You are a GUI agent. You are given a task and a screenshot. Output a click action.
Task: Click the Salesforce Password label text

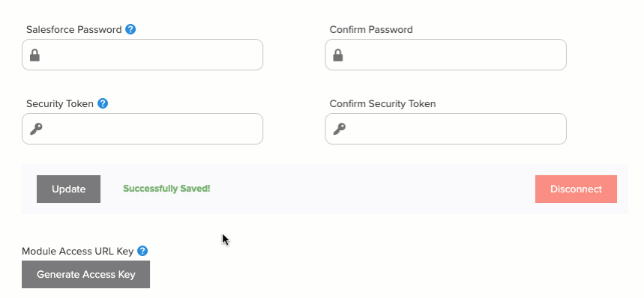pyautogui.click(x=74, y=30)
